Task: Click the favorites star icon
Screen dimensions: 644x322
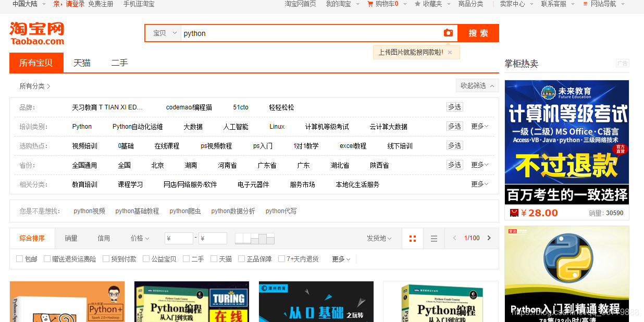Action: click(417, 4)
